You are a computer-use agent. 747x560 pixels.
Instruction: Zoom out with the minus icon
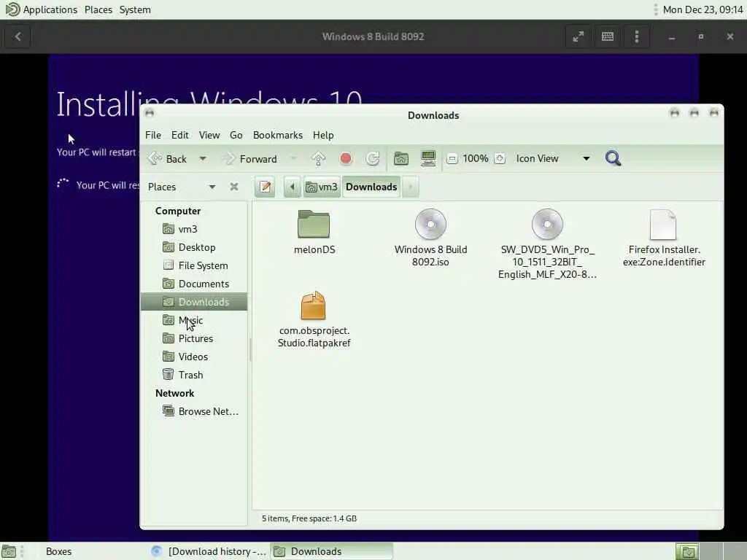point(452,158)
